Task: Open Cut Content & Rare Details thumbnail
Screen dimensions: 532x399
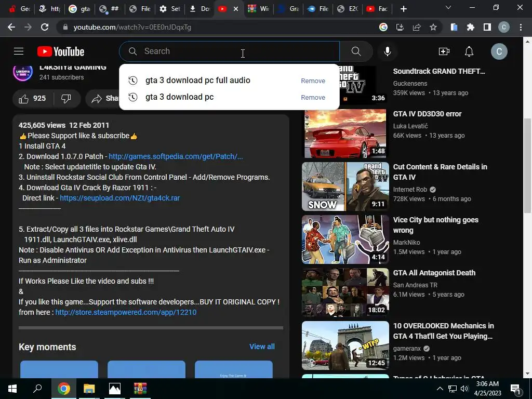Action: 345,187
